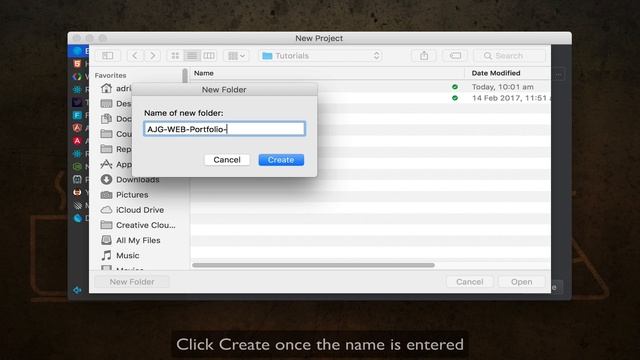Open iCloud Drive in the sidebar

click(132, 210)
